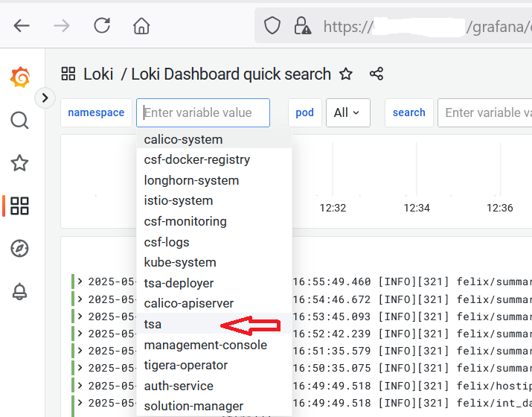The width and height of the screenshot is (532, 417).
Task: Click 12:36 time label on graph
Action: coord(500,208)
